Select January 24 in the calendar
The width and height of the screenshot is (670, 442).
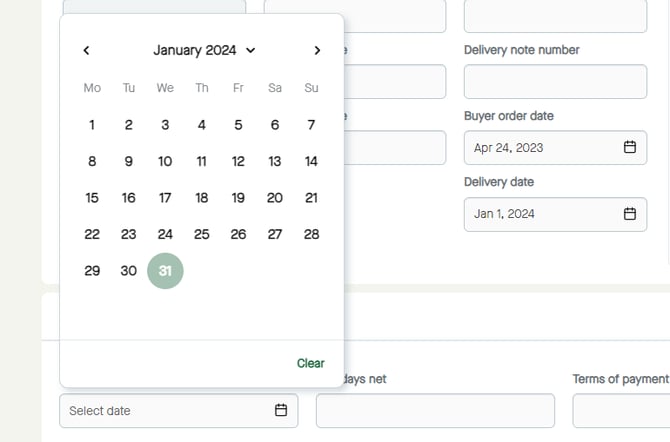click(x=165, y=234)
